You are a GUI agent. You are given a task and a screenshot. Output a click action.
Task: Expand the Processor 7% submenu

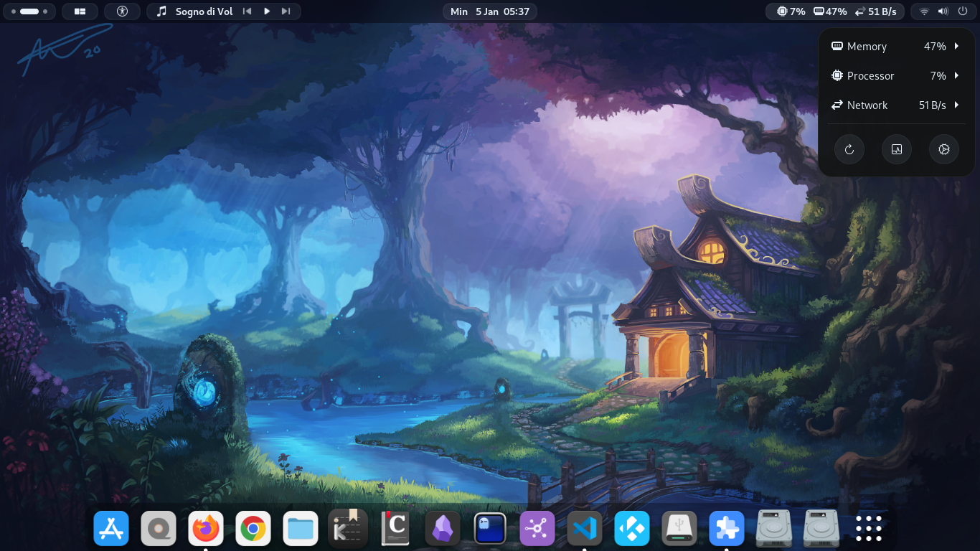tap(896, 75)
